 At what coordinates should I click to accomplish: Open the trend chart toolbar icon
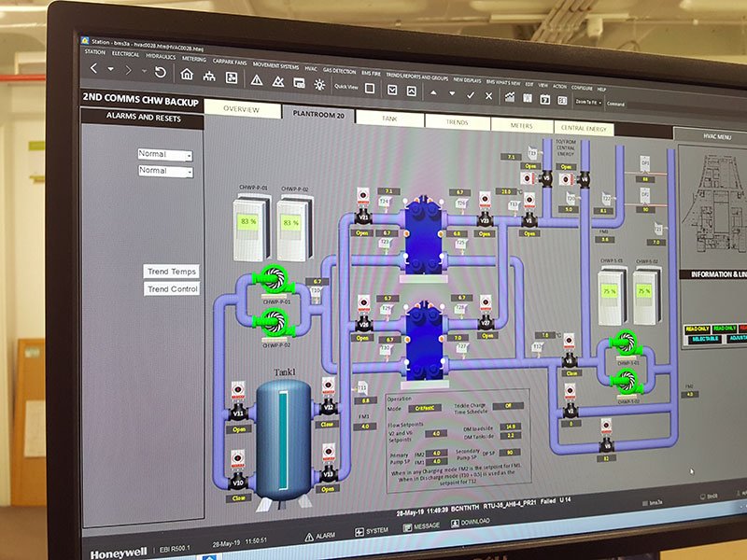click(509, 98)
